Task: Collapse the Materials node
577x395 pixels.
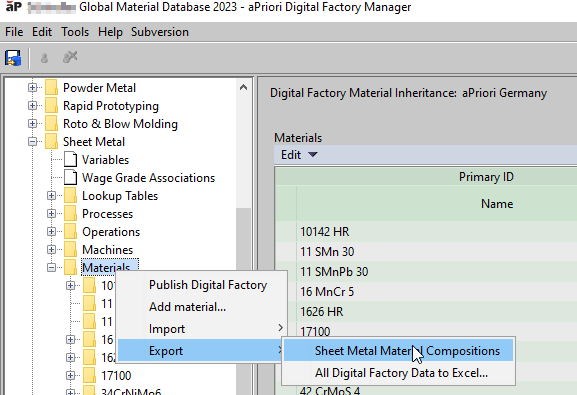Action: pyautogui.click(x=52, y=268)
